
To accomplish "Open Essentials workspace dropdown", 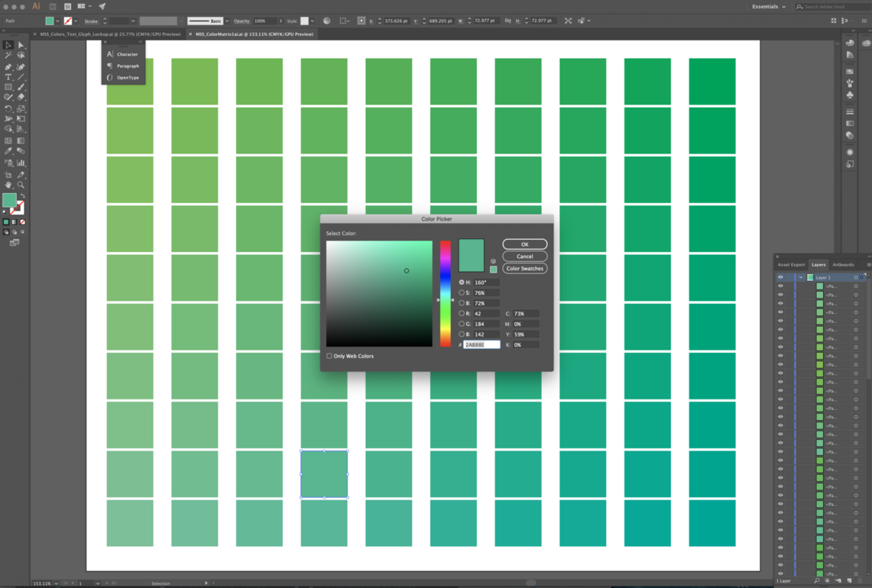I will tap(769, 7).
